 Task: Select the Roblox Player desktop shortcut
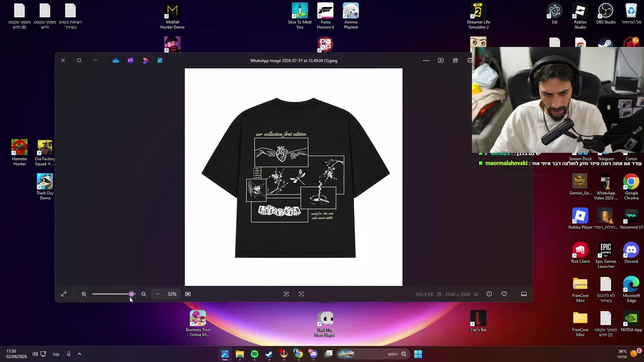coord(580,219)
